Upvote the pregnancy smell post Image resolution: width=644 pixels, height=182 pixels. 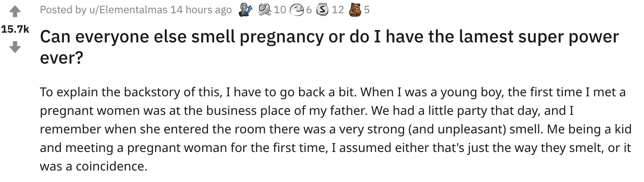pos(15,11)
